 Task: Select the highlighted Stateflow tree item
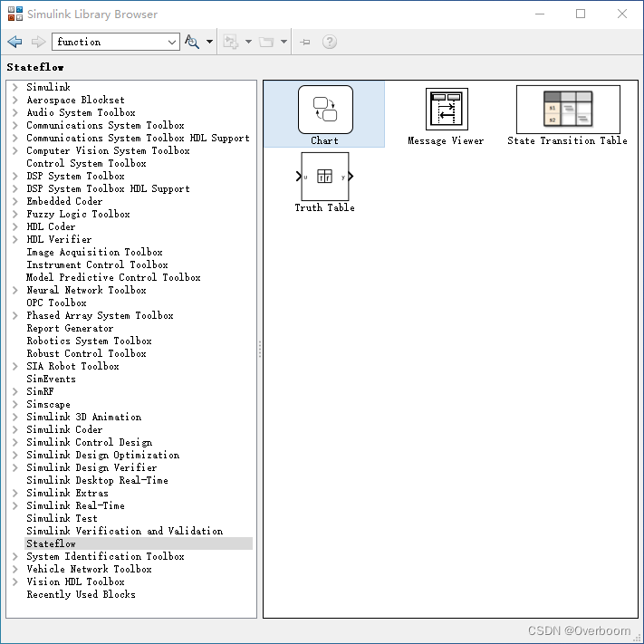139,543
